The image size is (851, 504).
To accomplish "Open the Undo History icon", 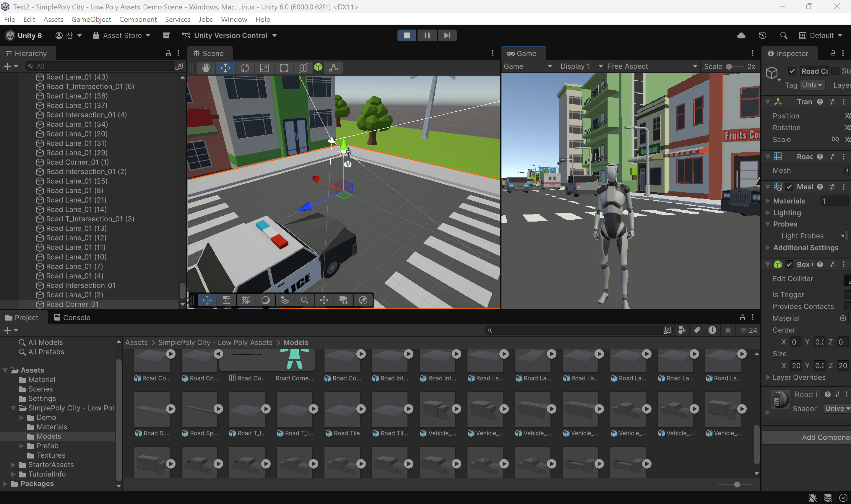I will (762, 36).
